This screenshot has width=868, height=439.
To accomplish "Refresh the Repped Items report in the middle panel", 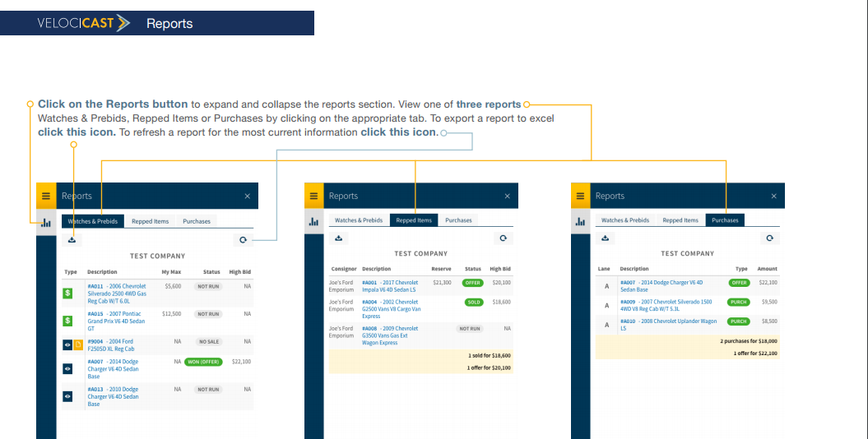I will click(503, 238).
